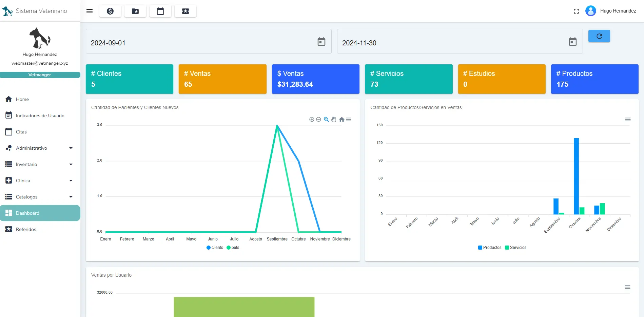
Task: Click the Octubre Servicios green bar
Action: pos(582,211)
